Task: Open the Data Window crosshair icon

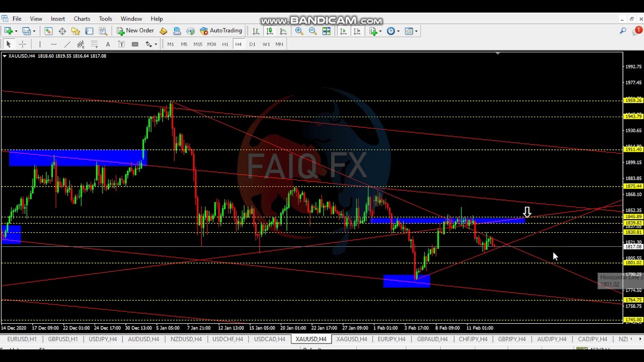Action: point(62,31)
